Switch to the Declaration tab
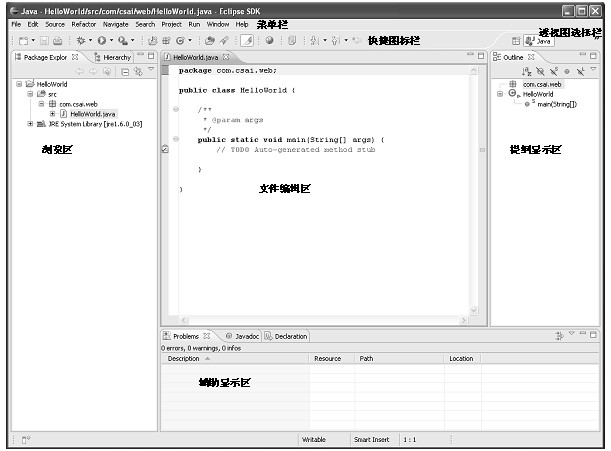611x451 pixels. pos(286,336)
